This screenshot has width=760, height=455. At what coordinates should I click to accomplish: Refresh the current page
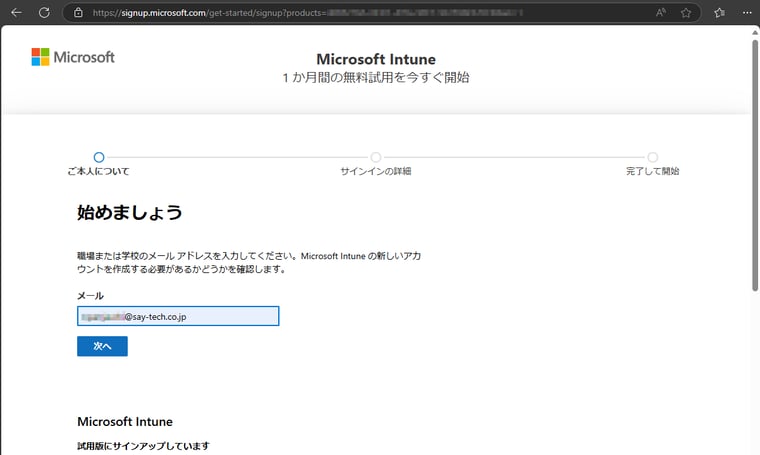coord(44,13)
